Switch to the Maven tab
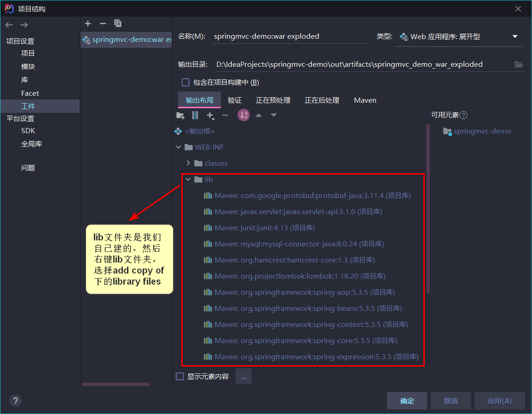The width and height of the screenshot is (532, 414). pyautogui.click(x=365, y=100)
